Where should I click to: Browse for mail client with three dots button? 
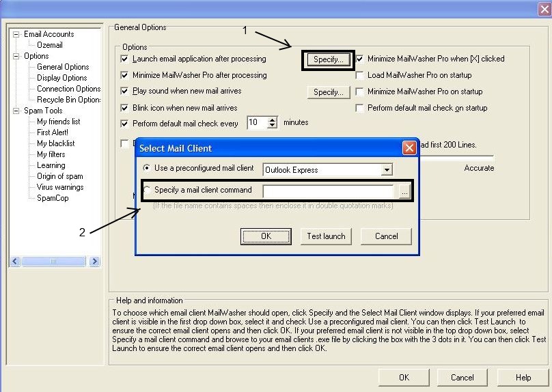405,192
